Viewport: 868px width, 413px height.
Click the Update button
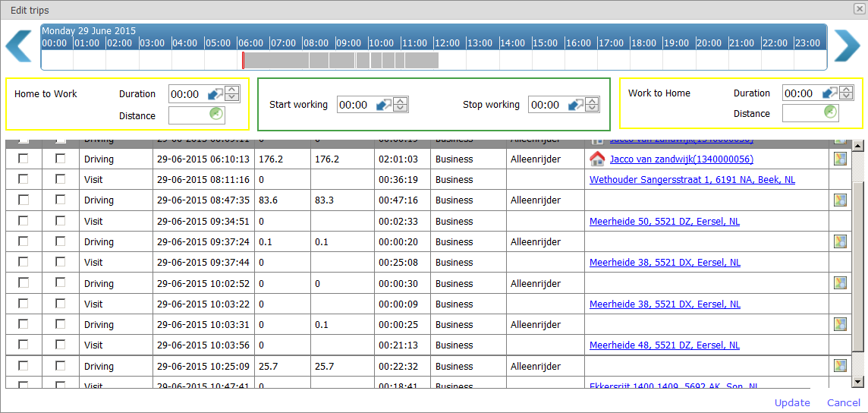[x=792, y=402]
